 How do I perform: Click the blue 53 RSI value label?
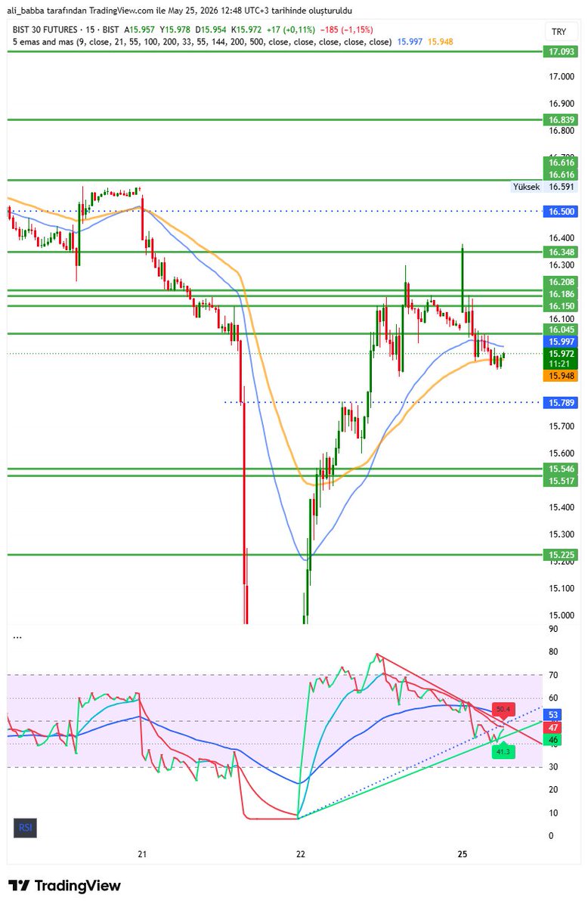[553, 714]
